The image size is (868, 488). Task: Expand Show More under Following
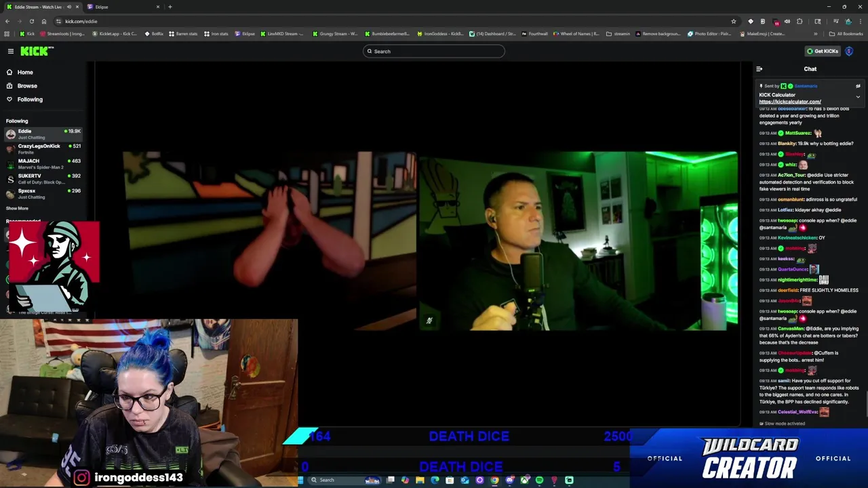pyautogui.click(x=17, y=208)
